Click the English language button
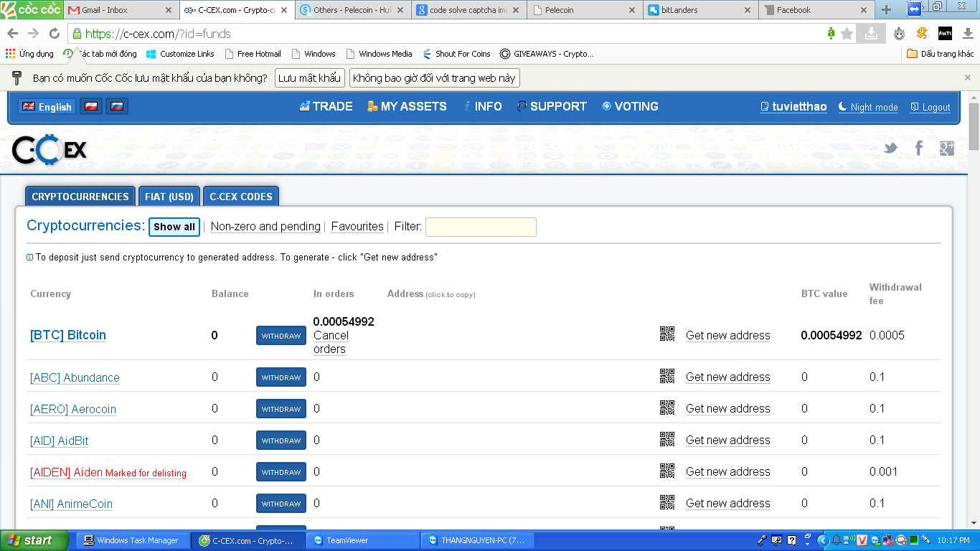The height and width of the screenshot is (551, 980). click(x=47, y=106)
